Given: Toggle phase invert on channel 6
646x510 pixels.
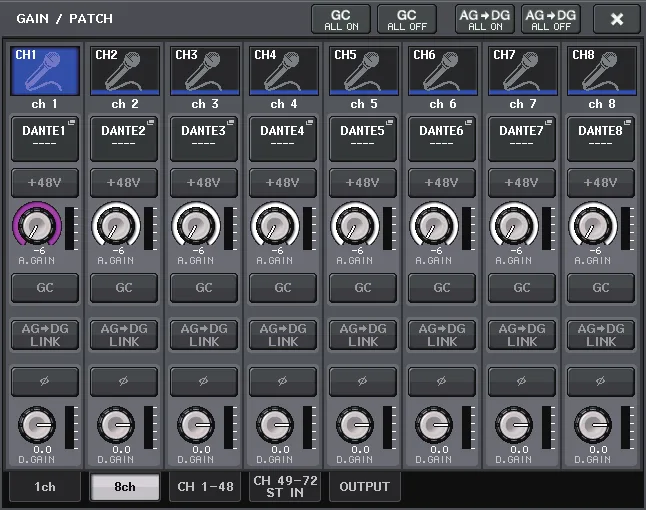Looking at the screenshot, I should click(442, 382).
